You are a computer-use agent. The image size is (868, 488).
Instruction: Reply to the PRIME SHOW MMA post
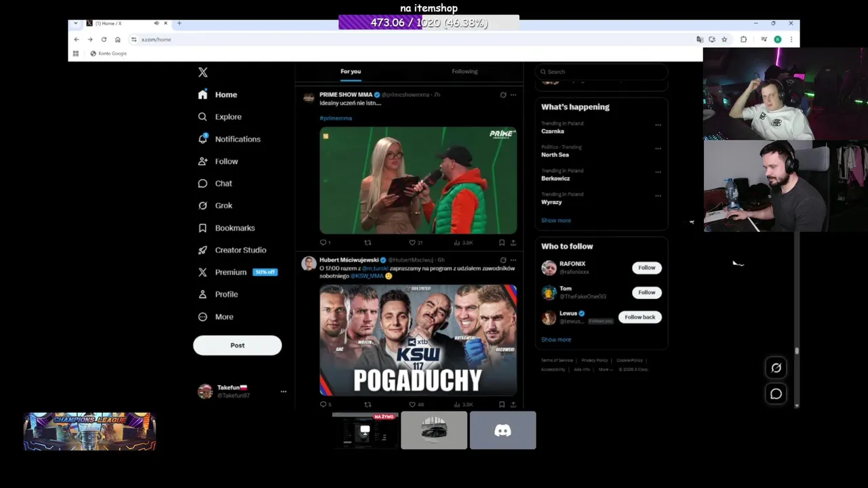[325, 242]
